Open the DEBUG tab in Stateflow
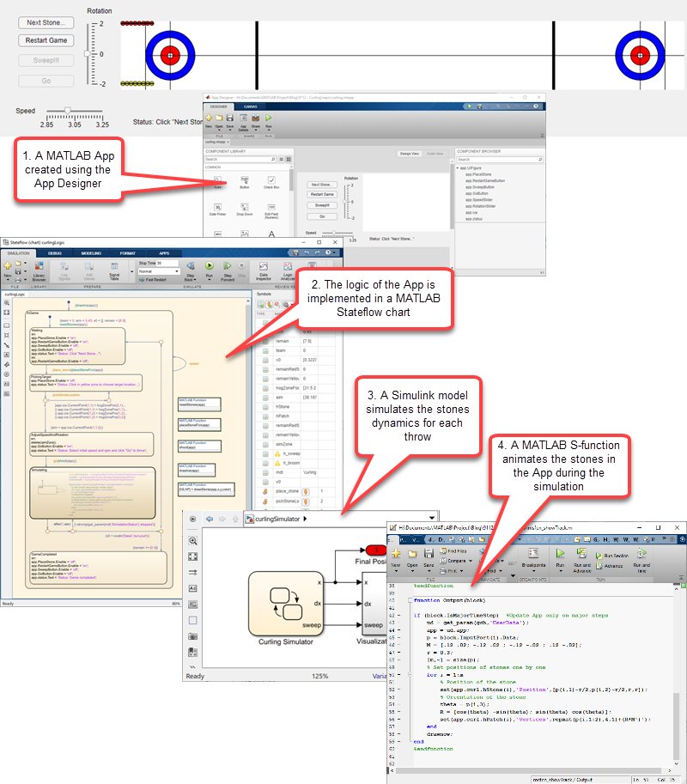 tap(54, 253)
